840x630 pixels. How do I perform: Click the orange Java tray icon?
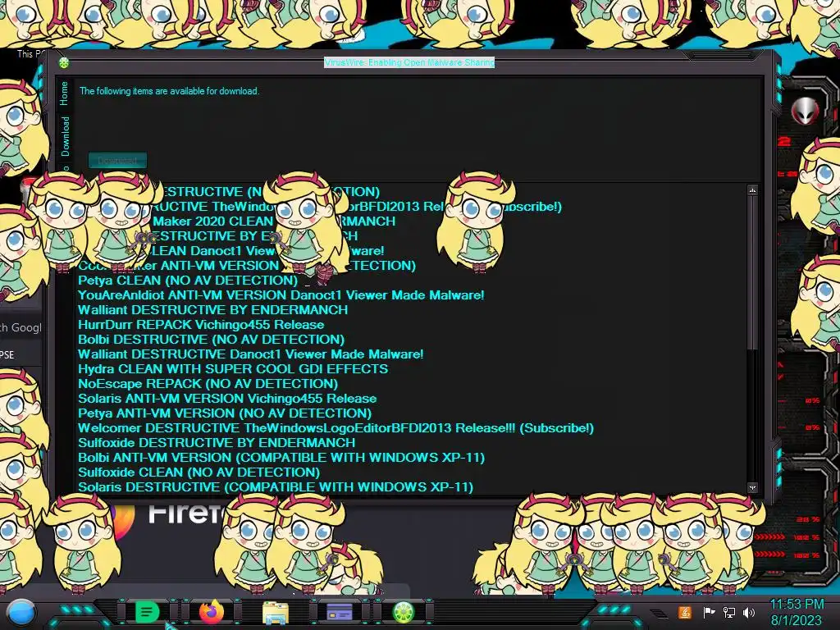(685, 612)
